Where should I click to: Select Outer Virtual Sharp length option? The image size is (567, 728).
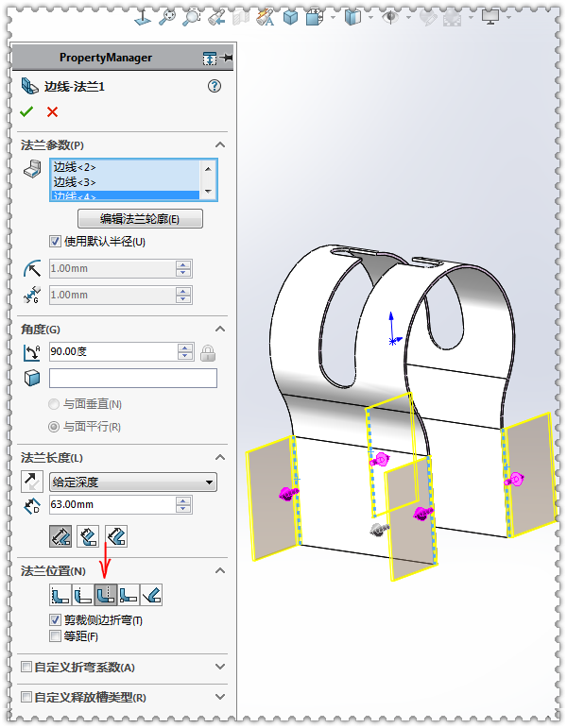click(x=60, y=536)
